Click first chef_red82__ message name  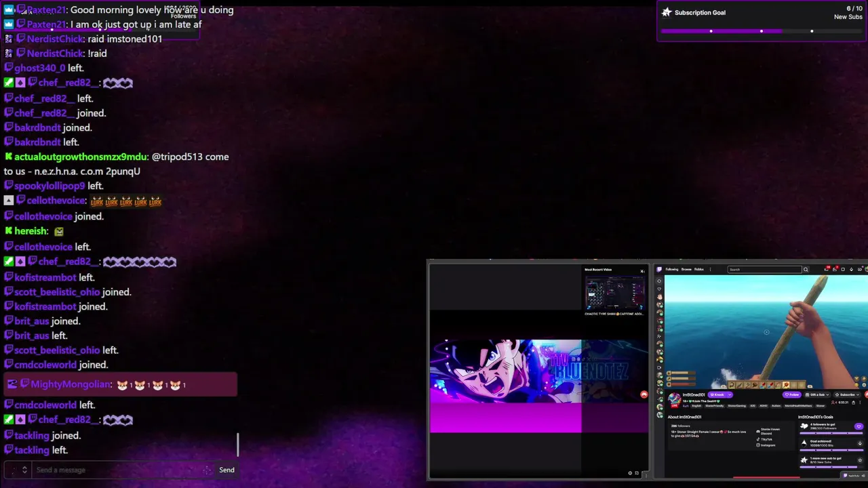coord(69,83)
